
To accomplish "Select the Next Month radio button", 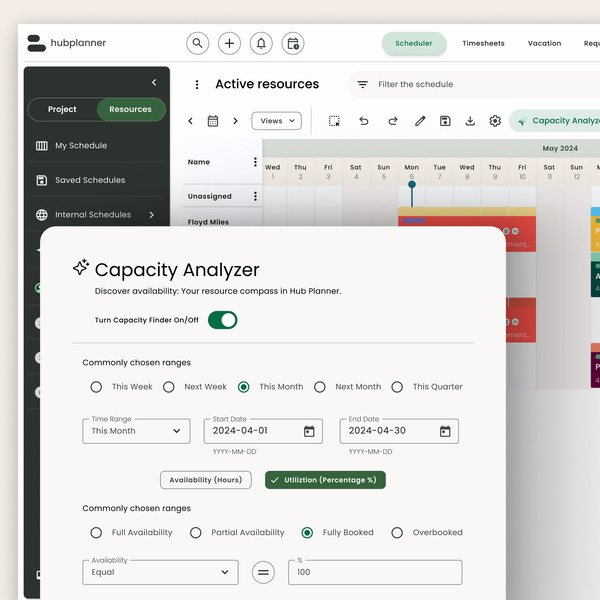I will click(x=320, y=387).
